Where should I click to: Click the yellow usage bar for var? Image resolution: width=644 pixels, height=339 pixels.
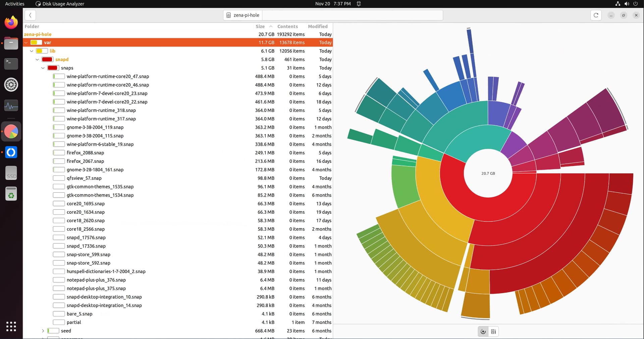pyautogui.click(x=36, y=43)
